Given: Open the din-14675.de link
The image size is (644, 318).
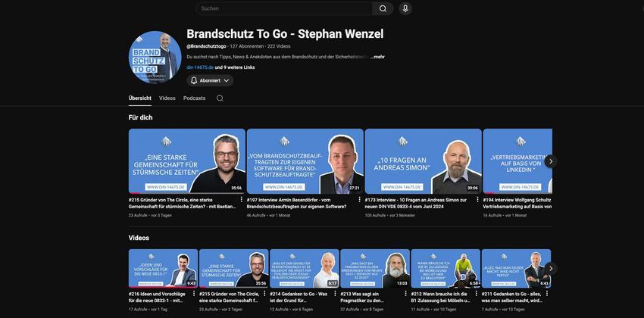Looking at the screenshot, I should [x=200, y=67].
